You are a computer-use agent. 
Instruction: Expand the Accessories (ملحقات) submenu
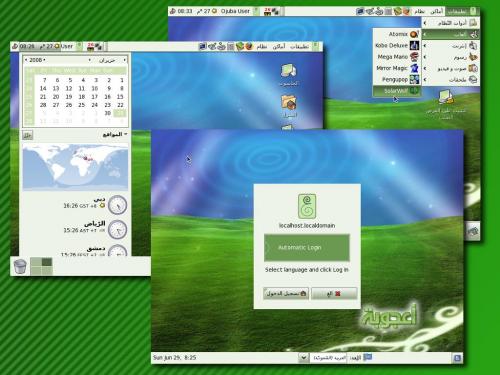(451, 80)
